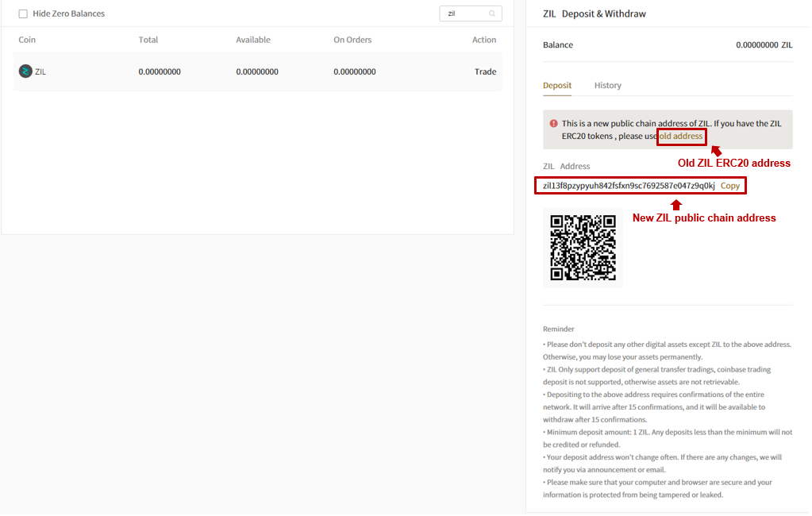
Task: Copy the ZIL deposit address
Action: (730, 186)
